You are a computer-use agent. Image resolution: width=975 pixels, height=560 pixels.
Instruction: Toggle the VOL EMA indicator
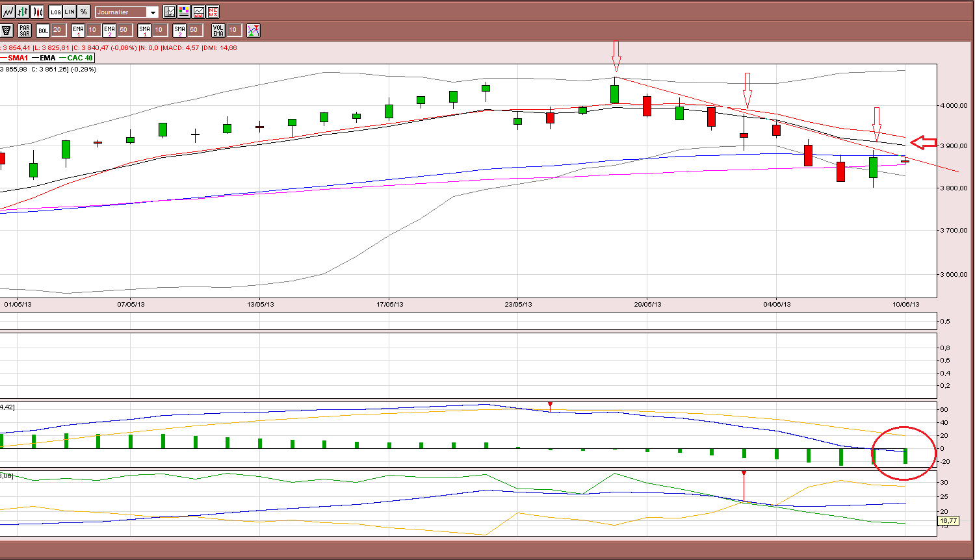point(218,30)
